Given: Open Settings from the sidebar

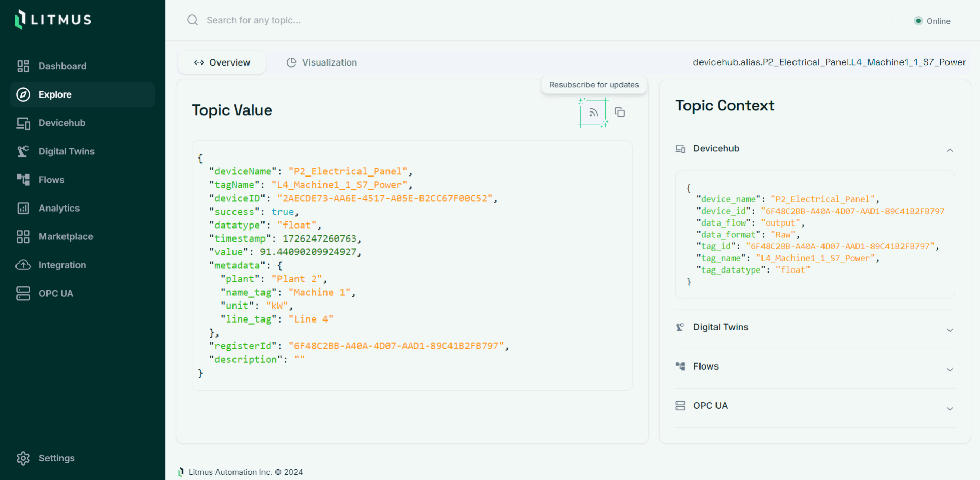Looking at the screenshot, I should point(57,458).
